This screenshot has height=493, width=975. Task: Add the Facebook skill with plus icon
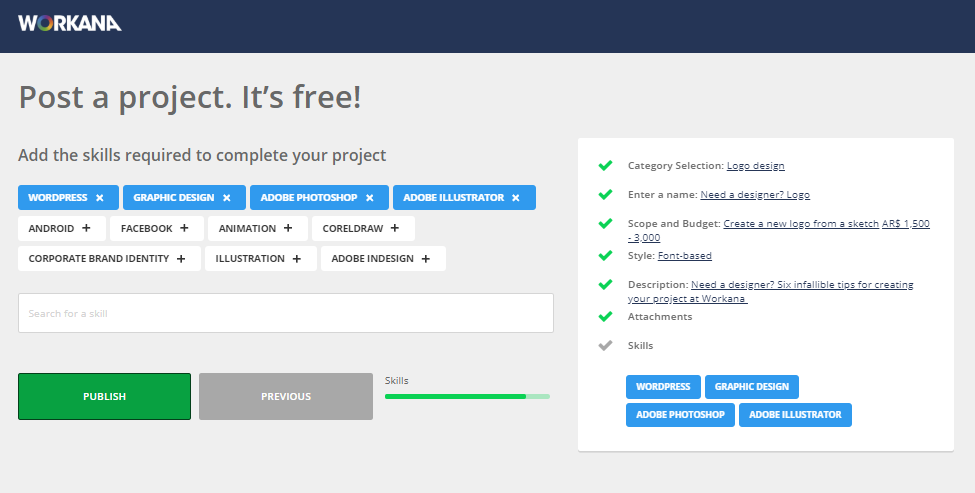(185, 229)
